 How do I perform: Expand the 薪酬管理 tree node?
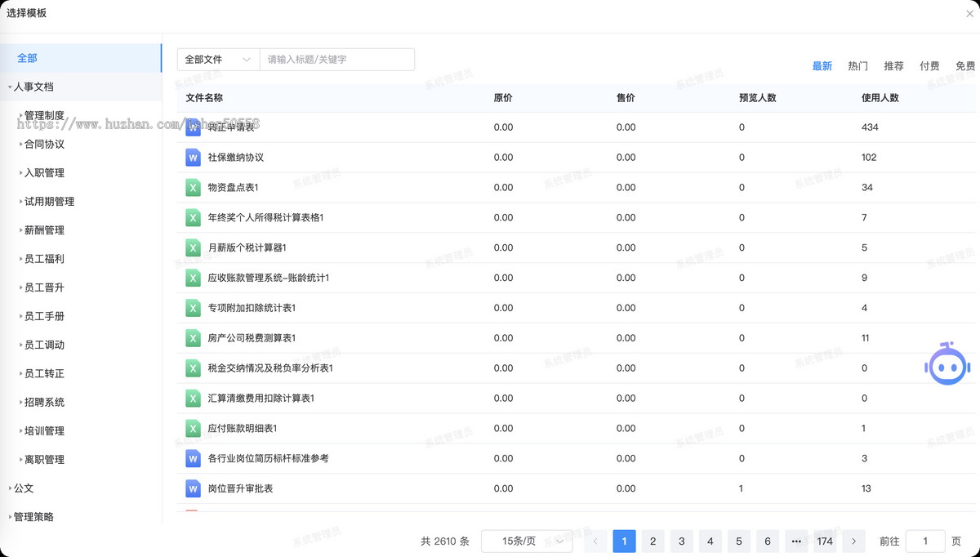(21, 230)
